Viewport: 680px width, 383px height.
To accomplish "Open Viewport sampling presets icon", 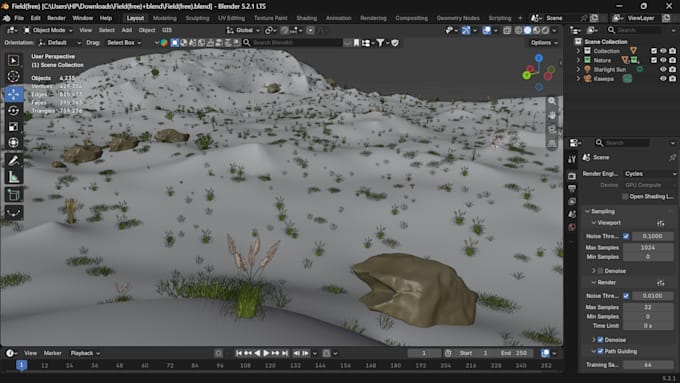I will [x=660, y=223].
